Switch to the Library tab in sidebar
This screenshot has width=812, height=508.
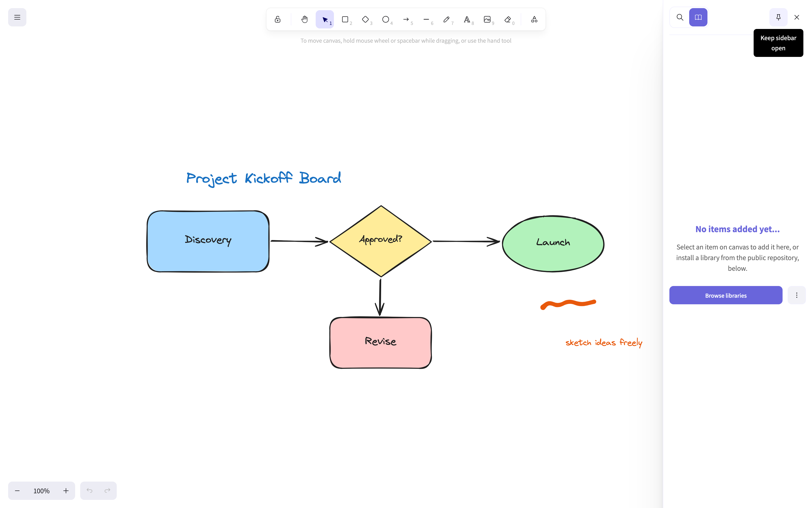click(698, 17)
